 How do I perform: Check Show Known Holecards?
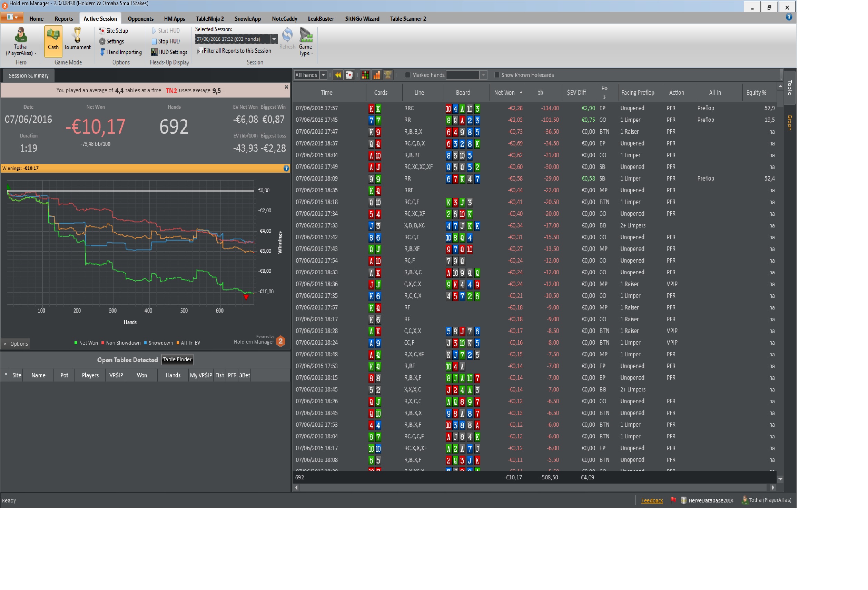click(x=496, y=75)
